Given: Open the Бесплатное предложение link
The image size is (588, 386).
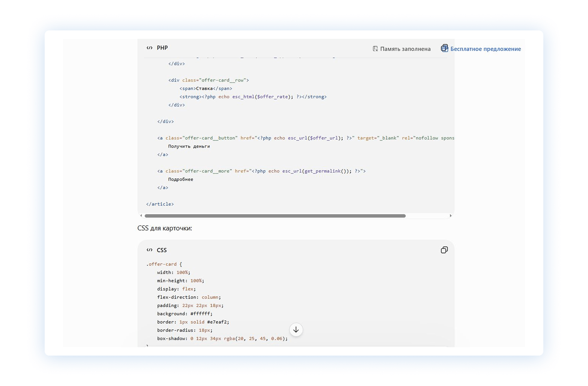Looking at the screenshot, I should pos(485,49).
